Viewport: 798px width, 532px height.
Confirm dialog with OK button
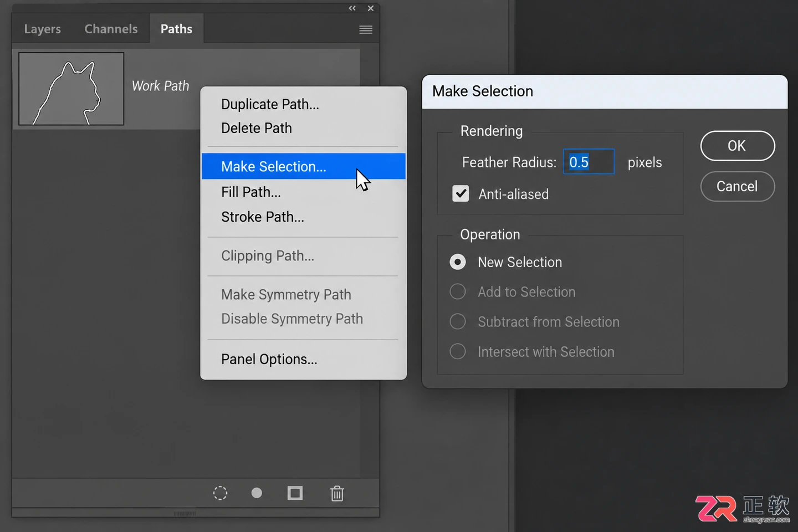(738, 146)
